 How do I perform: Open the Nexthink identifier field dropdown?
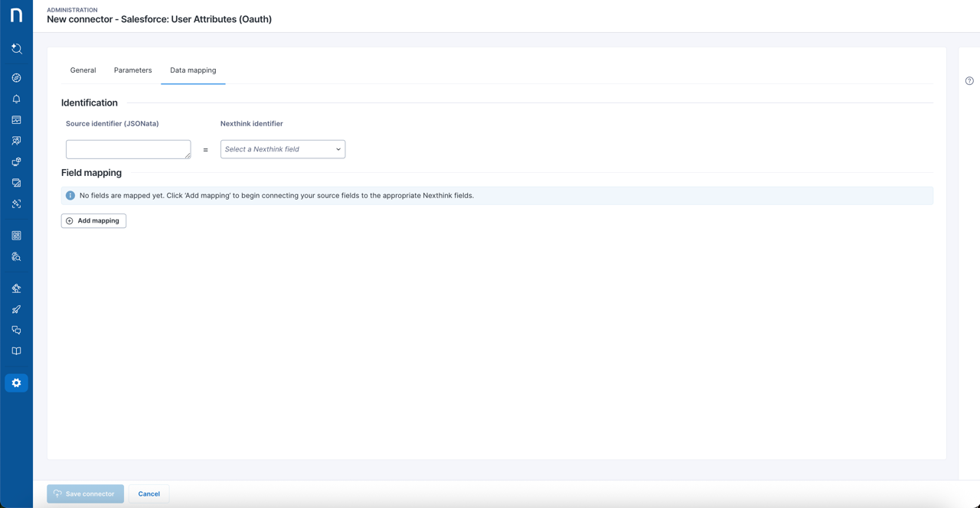pos(283,149)
